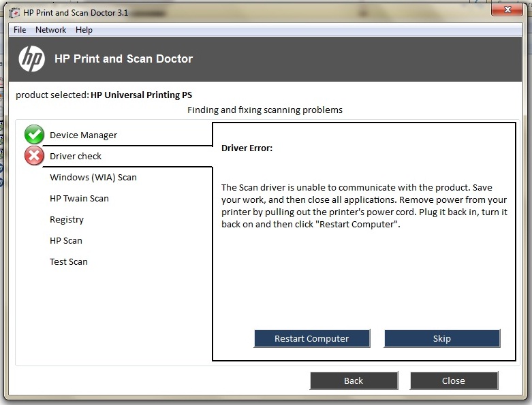532x405 pixels.
Task: Click red error icon beside Driver check
Action: [34, 156]
